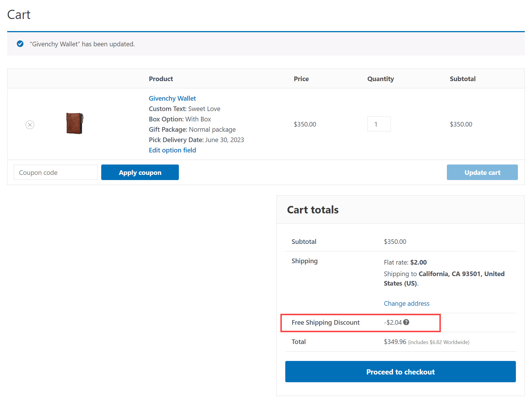Focus the quantity input box
This screenshot has height=411, width=532.
379,124
